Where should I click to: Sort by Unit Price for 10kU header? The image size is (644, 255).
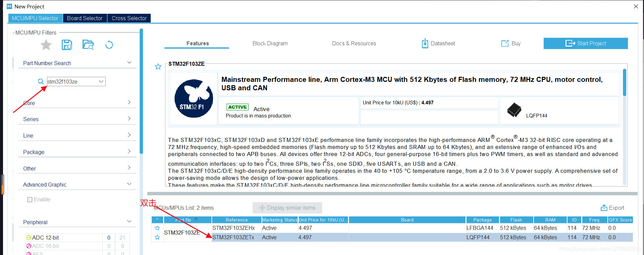[324, 220]
